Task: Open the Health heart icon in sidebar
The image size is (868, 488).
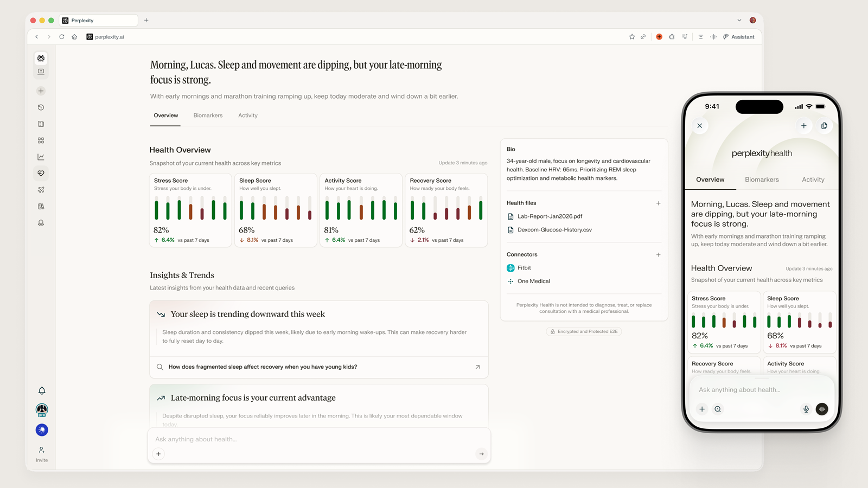Action: [x=41, y=174]
